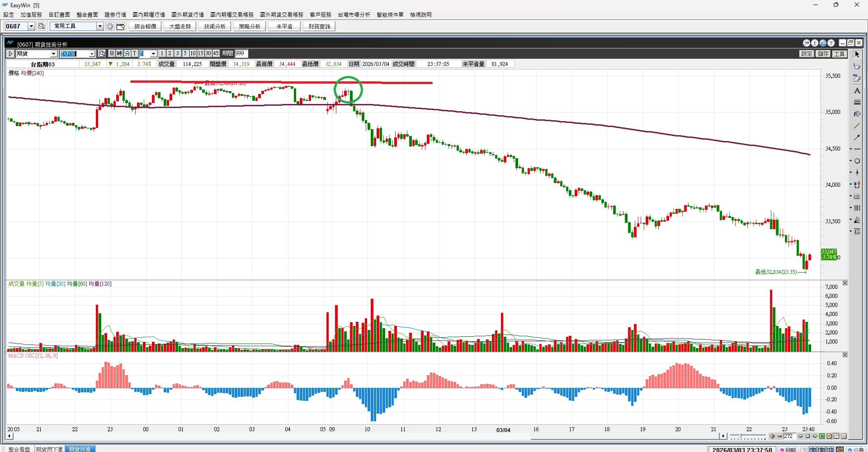
Task: Click the erase all drawings icon
Action: click(857, 78)
